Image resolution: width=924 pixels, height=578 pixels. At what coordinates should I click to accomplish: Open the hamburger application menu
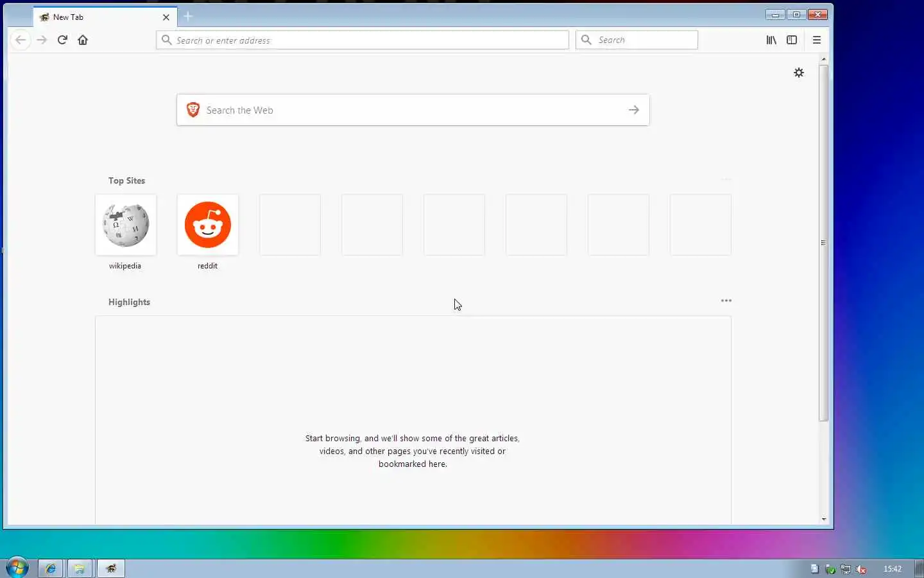point(817,40)
